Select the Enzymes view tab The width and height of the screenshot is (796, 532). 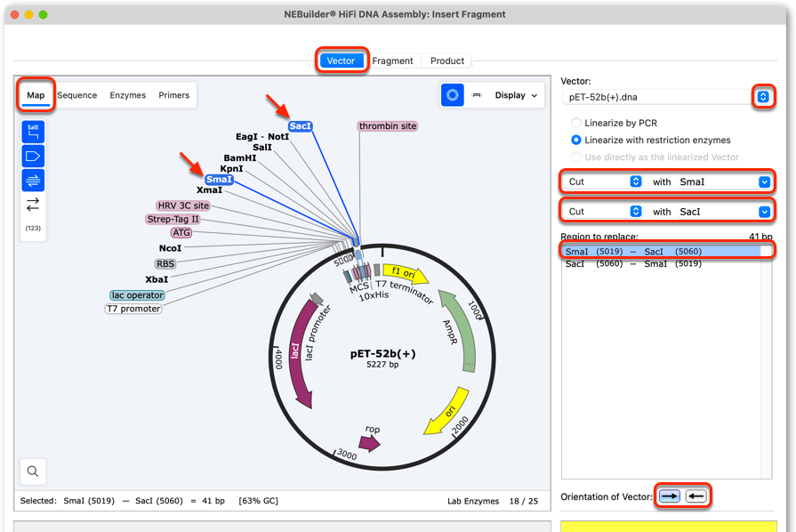pyautogui.click(x=128, y=95)
